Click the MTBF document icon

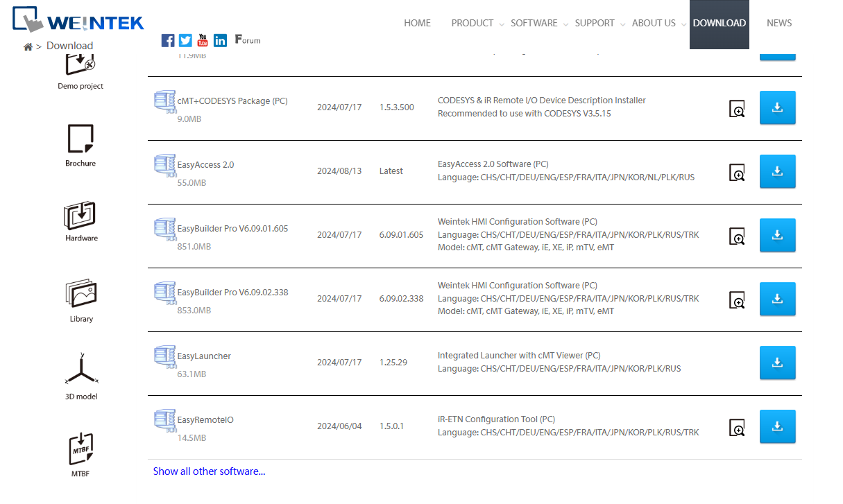pyautogui.click(x=80, y=449)
